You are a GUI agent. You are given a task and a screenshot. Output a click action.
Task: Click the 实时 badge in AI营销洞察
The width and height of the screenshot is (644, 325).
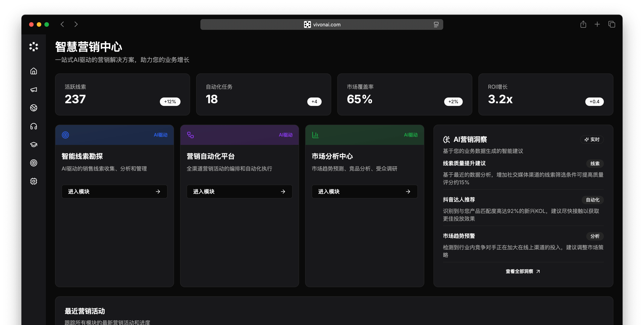[x=592, y=140]
